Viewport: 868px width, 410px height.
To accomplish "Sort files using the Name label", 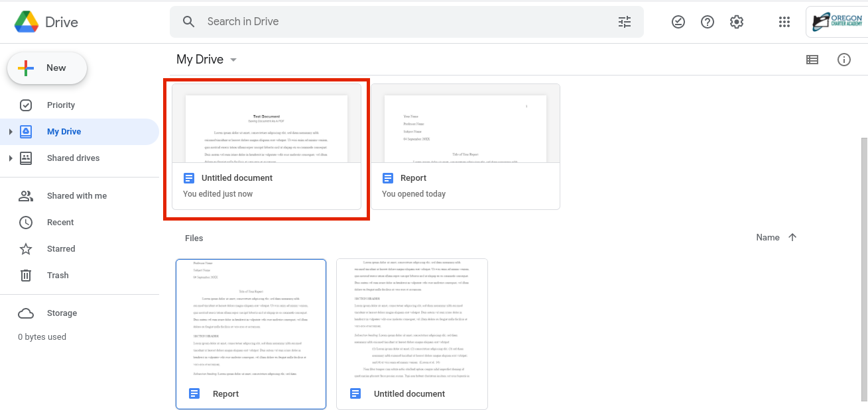I will (768, 237).
